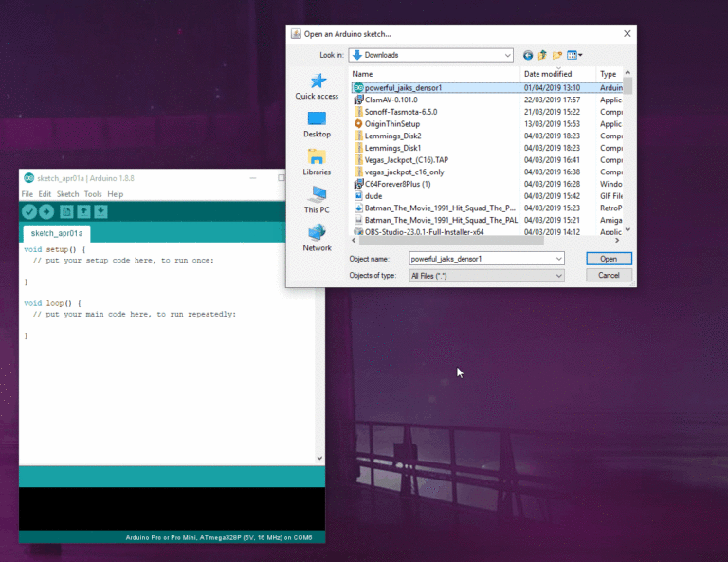Screen dimensions: 728x562
Task: Click the Open button in the dialog
Action: [609, 258]
